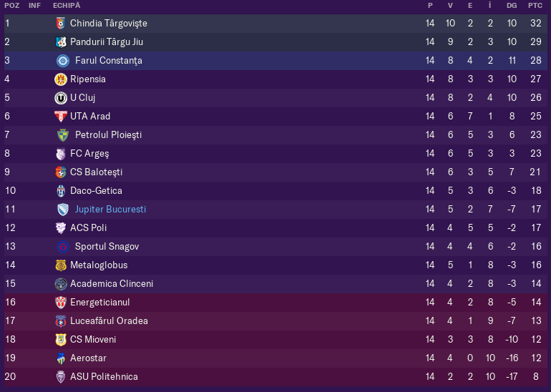Click the Petrolul Ploiești crest

click(x=63, y=135)
